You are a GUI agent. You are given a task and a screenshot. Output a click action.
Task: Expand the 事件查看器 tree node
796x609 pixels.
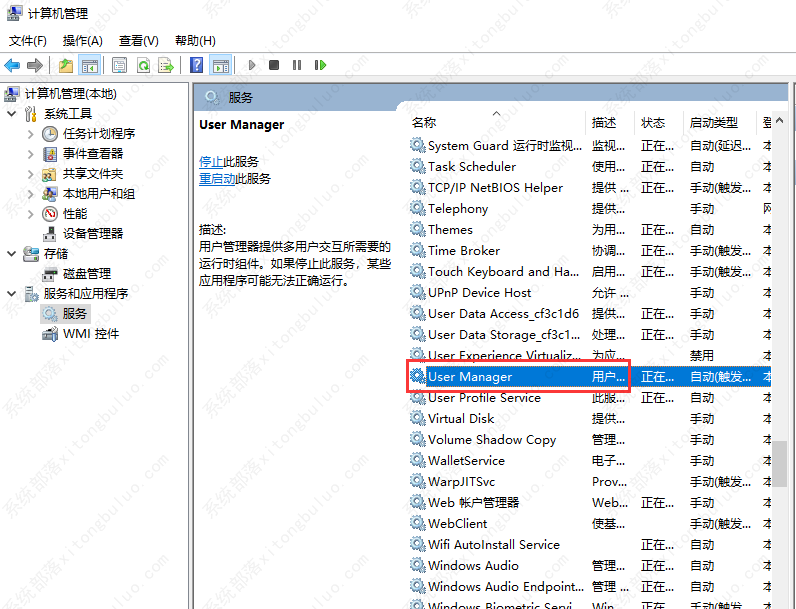point(30,154)
